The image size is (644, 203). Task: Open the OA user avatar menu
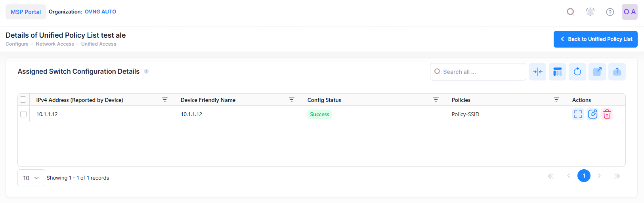[629, 12]
